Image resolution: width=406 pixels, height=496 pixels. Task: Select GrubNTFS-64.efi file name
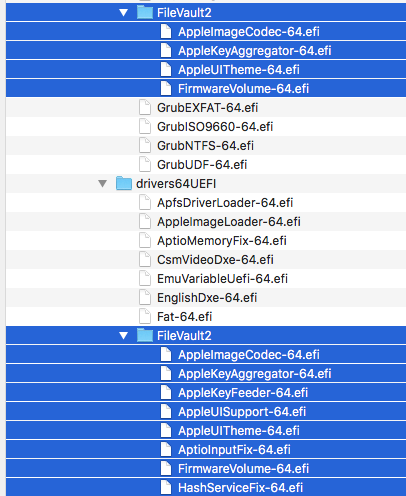(x=205, y=146)
